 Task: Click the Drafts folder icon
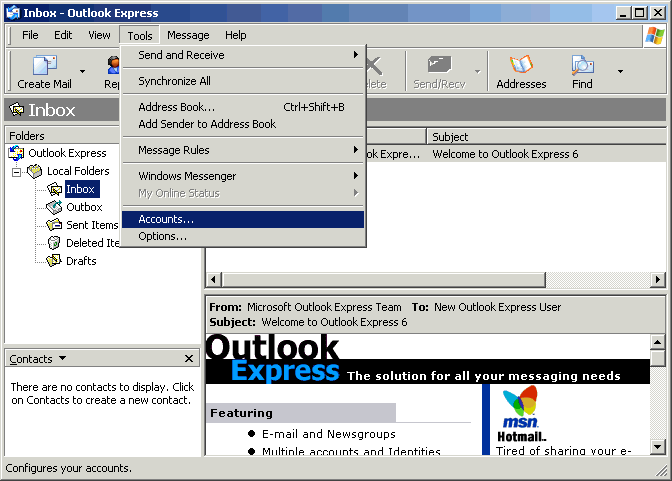[54, 261]
